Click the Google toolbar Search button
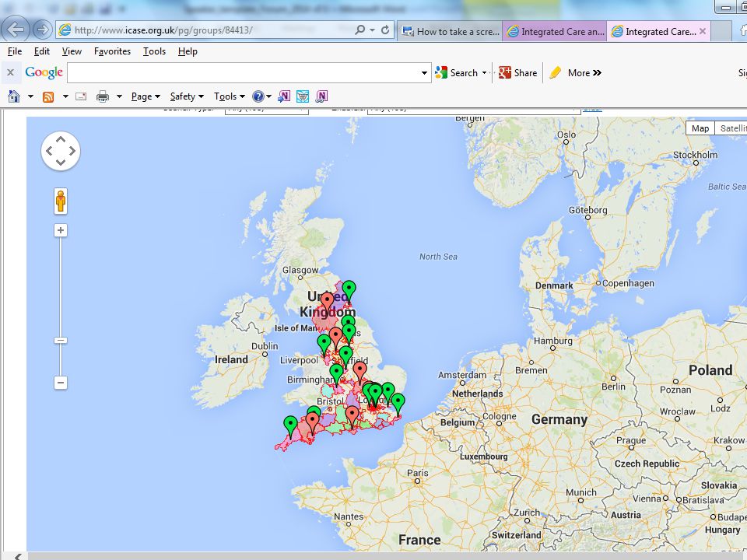This screenshot has height=560, width=747. [x=457, y=73]
